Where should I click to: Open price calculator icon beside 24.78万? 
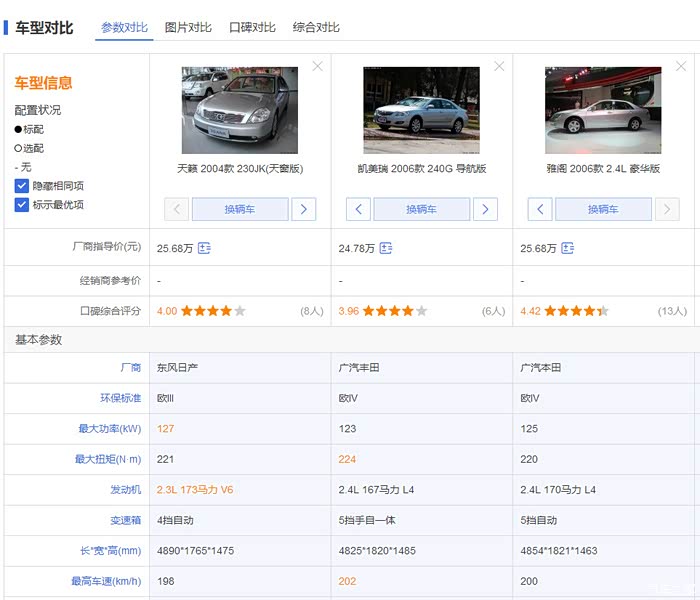coord(386,248)
